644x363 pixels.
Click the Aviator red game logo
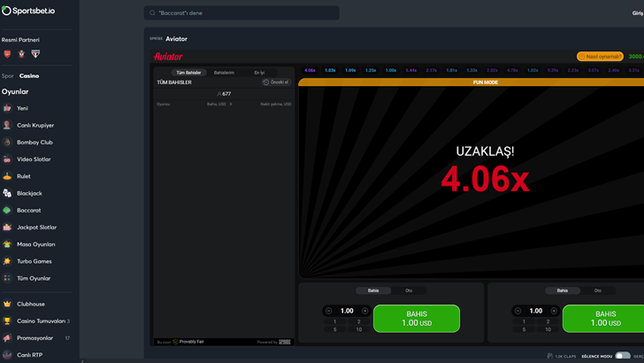pos(168,57)
